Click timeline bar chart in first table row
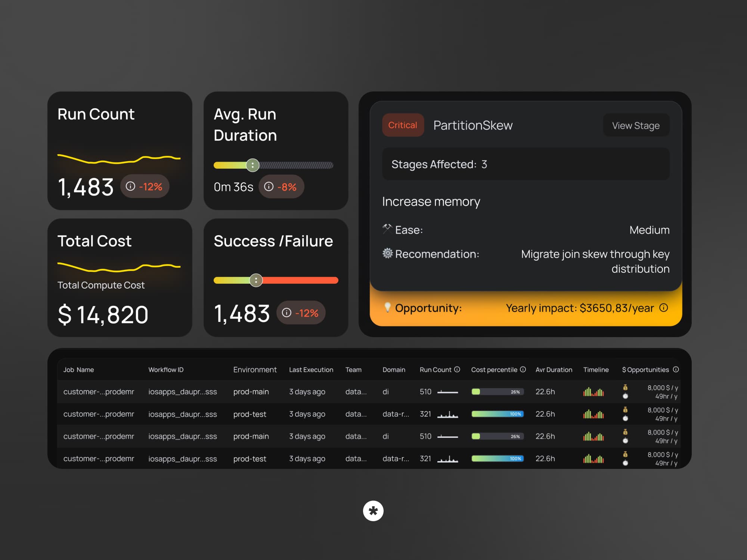The image size is (747, 560). pos(593,392)
